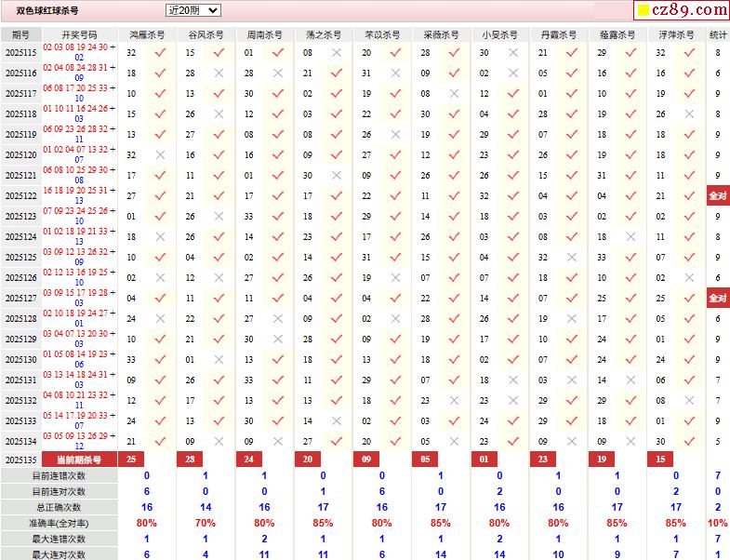730x560 pixels.
Task: Click 小旻 cross mark in row 2025115
Action: point(512,53)
